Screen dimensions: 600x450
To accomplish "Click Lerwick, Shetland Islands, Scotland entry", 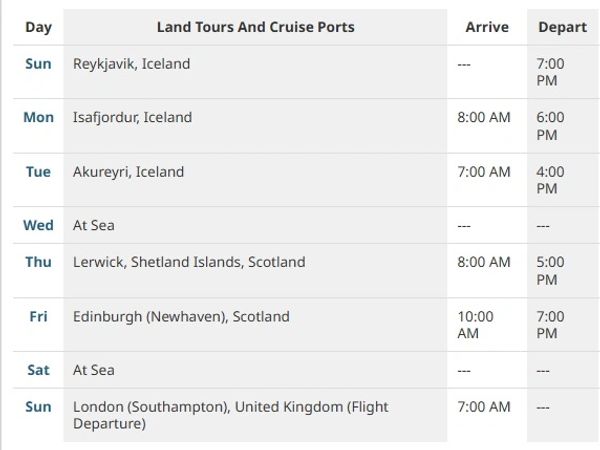I will (189, 263).
